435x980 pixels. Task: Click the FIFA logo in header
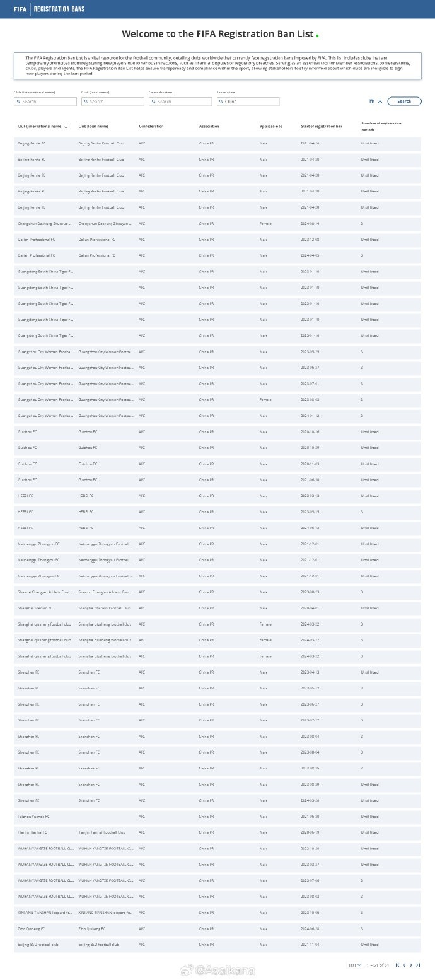(x=20, y=9)
